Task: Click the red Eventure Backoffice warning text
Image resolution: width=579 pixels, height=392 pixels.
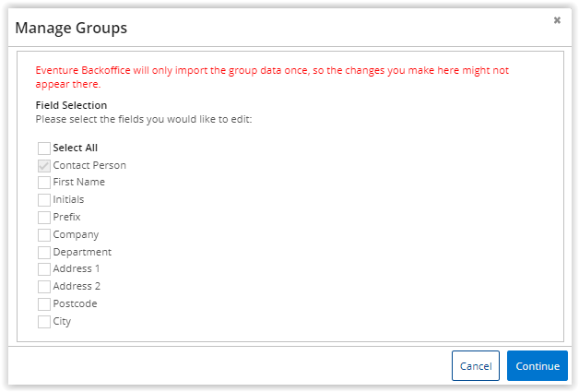Action: point(272,77)
